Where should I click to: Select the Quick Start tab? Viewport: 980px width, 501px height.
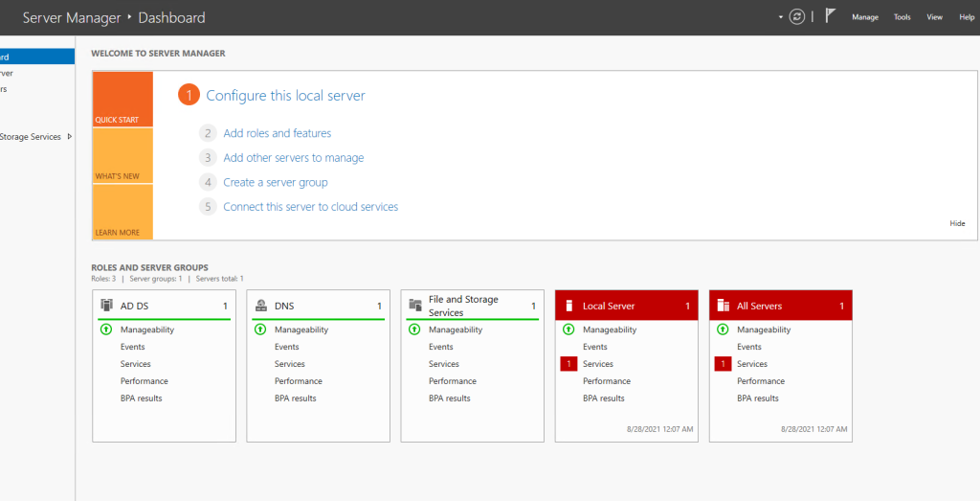point(122,99)
